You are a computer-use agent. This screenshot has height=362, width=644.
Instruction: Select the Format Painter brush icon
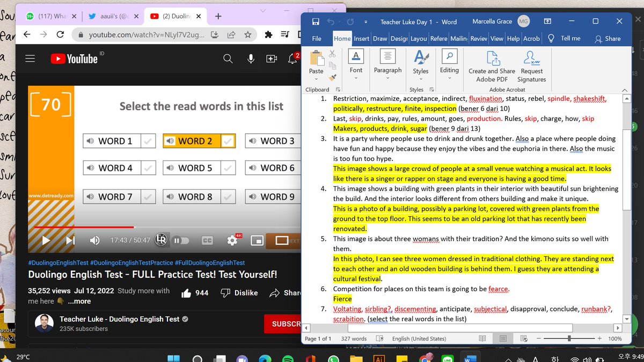pos(332,78)
